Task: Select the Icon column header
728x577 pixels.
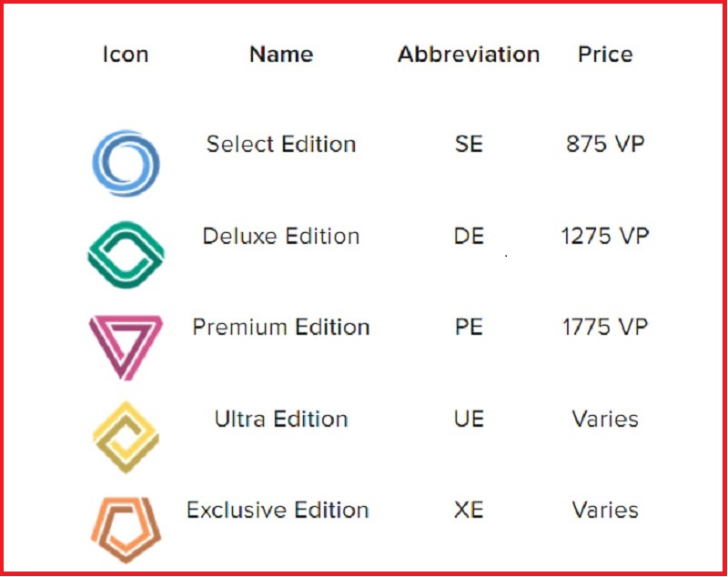Action: pos(126,55)
